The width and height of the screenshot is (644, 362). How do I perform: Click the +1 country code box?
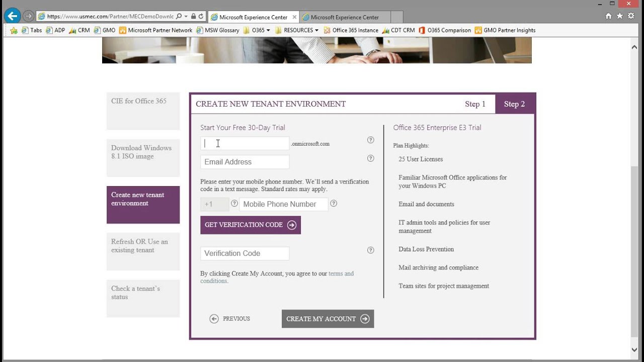point(215,204)
